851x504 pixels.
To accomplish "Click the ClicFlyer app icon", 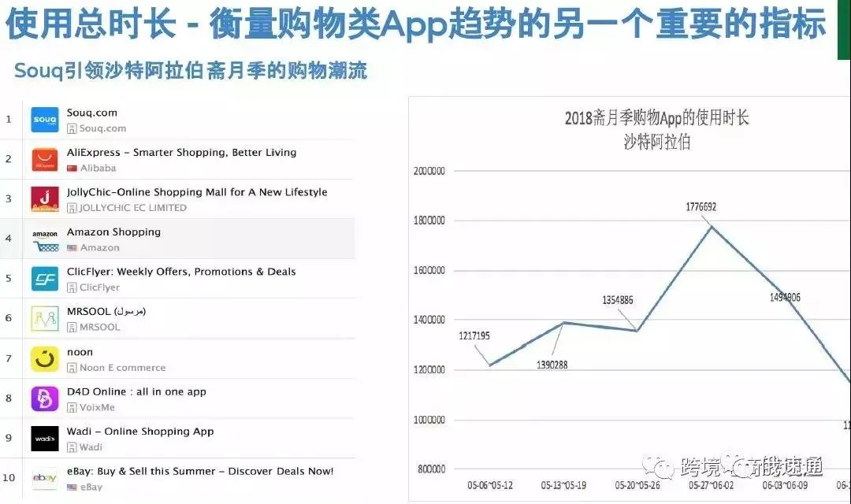I will [44, 279].
